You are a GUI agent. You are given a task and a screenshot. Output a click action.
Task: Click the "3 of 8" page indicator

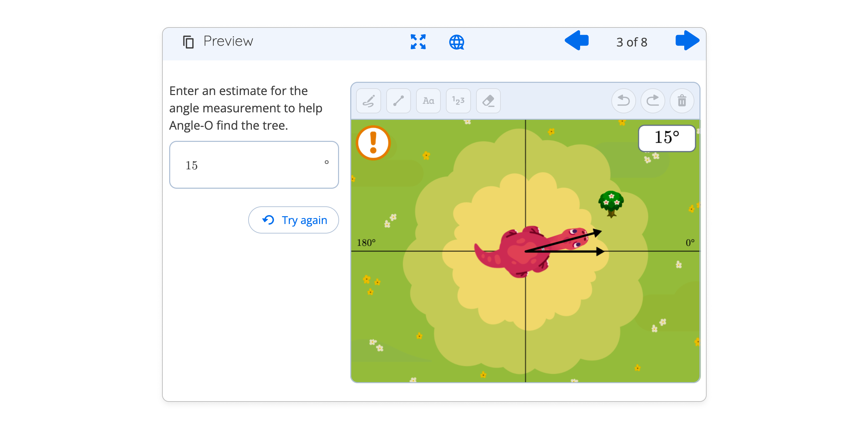632,42
